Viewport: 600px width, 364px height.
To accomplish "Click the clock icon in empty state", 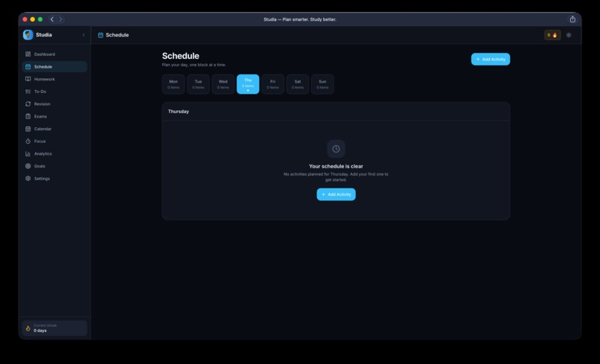I will (336, 149).
